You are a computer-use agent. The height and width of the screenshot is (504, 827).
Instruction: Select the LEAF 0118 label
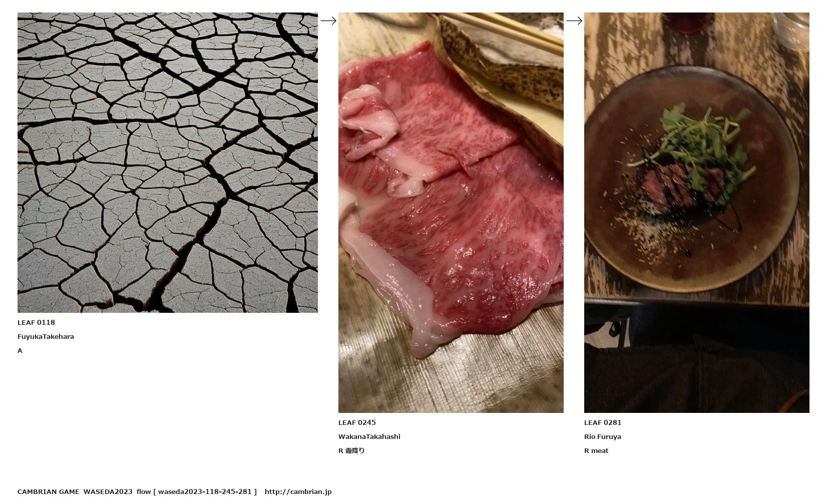click(36, 322)
